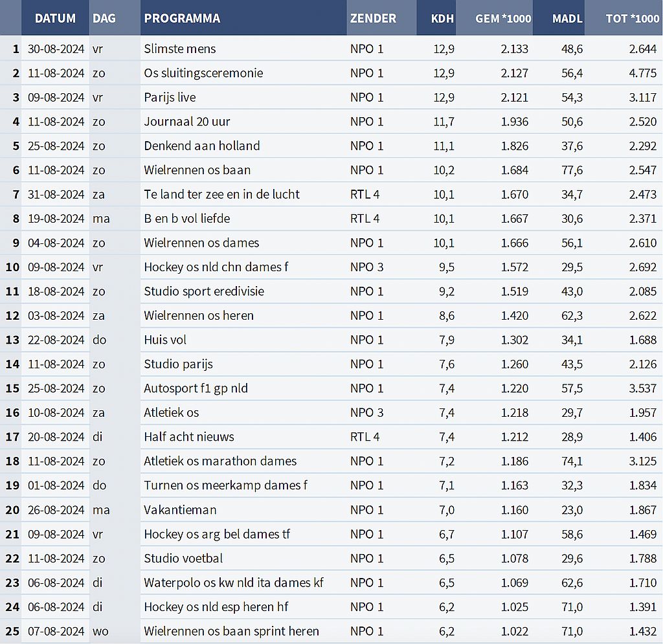Click the MADL value 74,1
The width and height of the screenshot is (663, 644).
click(x=572, y=461)
